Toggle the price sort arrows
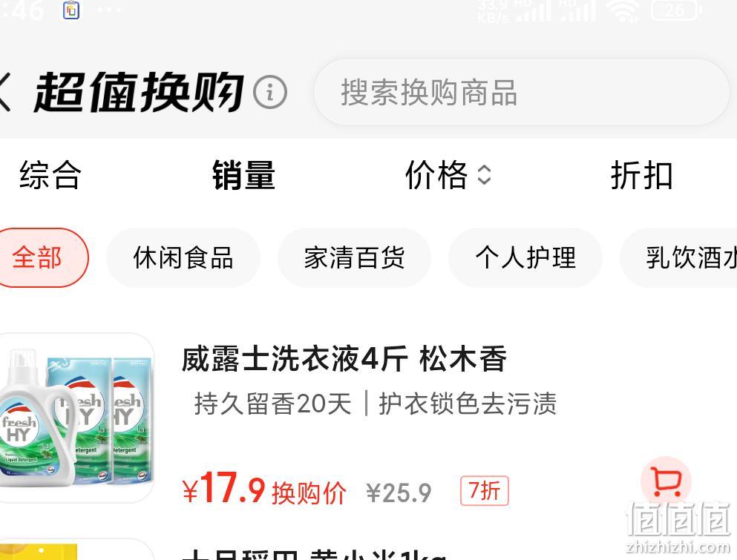 (x=484, y=175)
